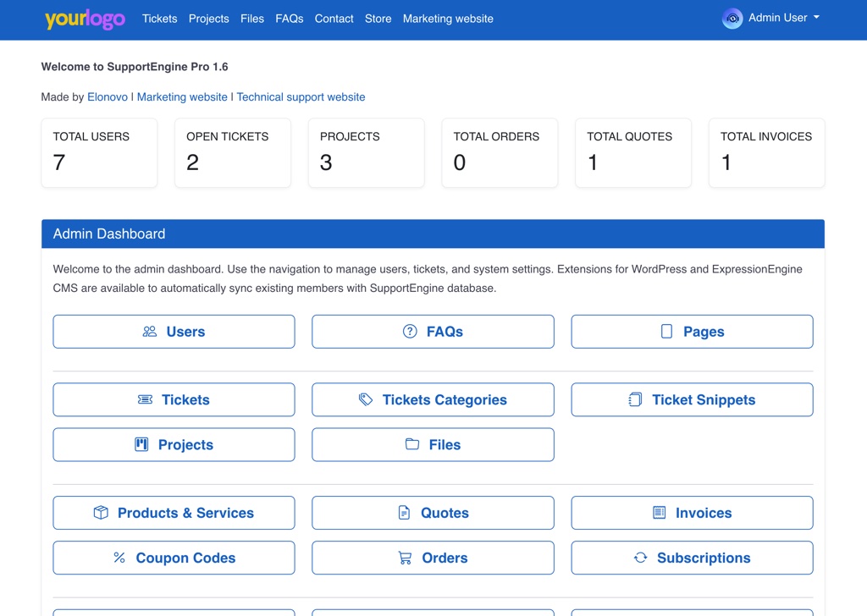
Task: Click the Admin User avatar image
Action: pyautogui.click(x=732, y=19)
